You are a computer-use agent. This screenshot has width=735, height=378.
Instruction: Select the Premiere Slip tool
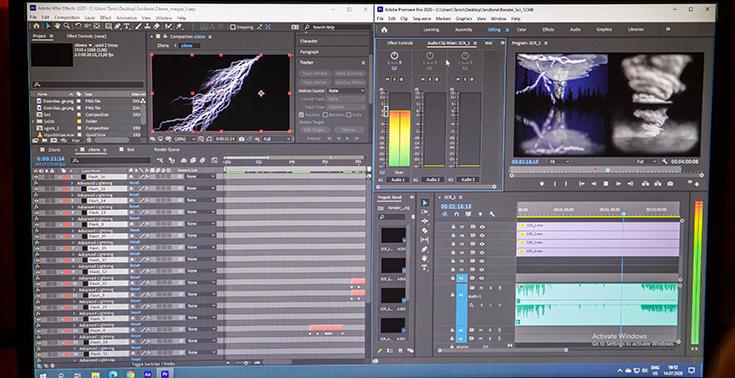[x=425, y=240]
